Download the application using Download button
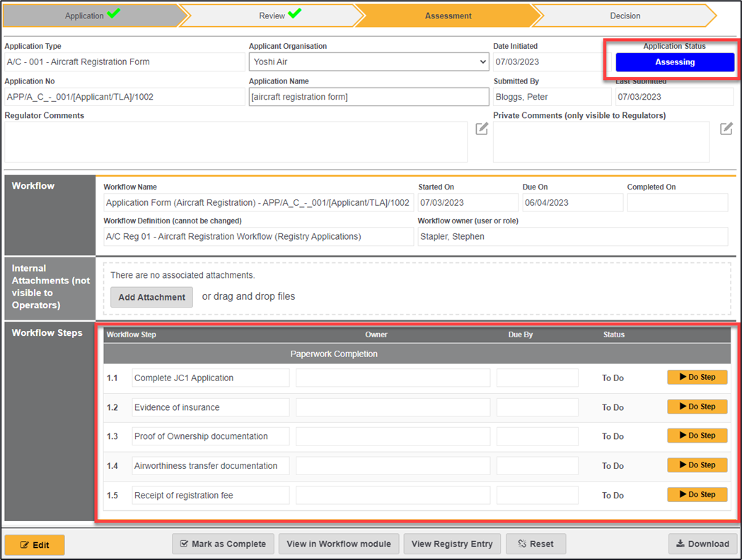 click(x=702, y=544)
